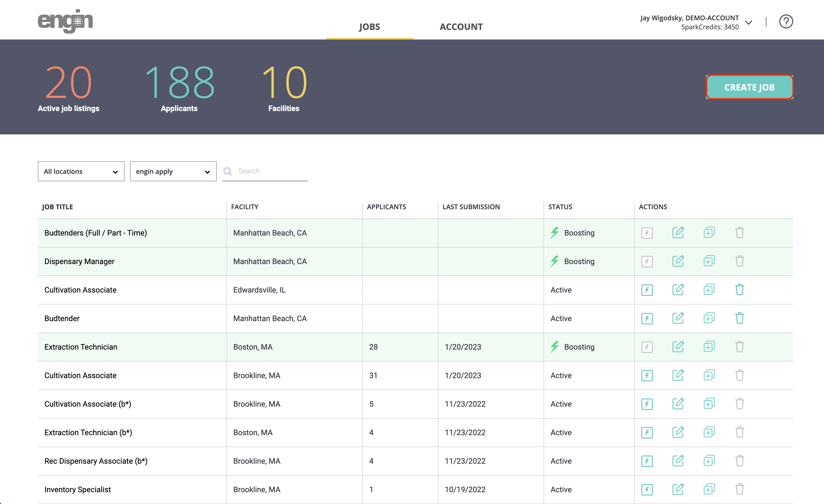Screen dimensions: 824x504
Task: Edit the Budtenders (Full / Part - Time) job
Action: [x=678, y=233]
